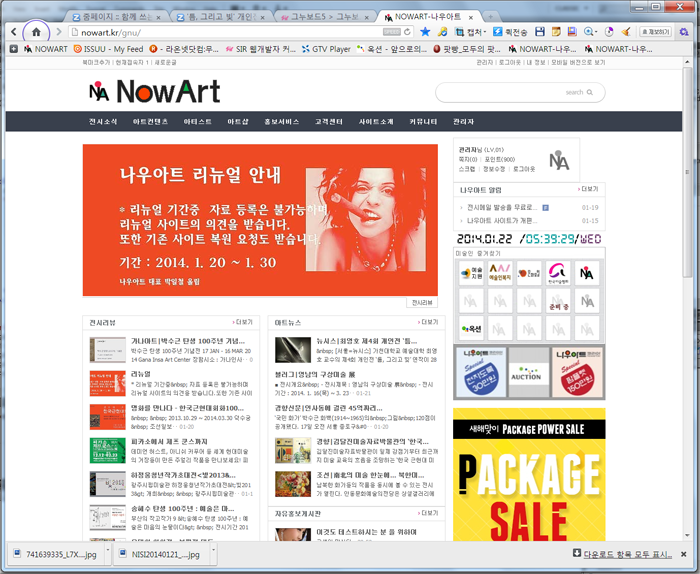The image size is (700, 574).
Task: Open the ISSUU - My Feed bookmark
Action: coord(108,49)
